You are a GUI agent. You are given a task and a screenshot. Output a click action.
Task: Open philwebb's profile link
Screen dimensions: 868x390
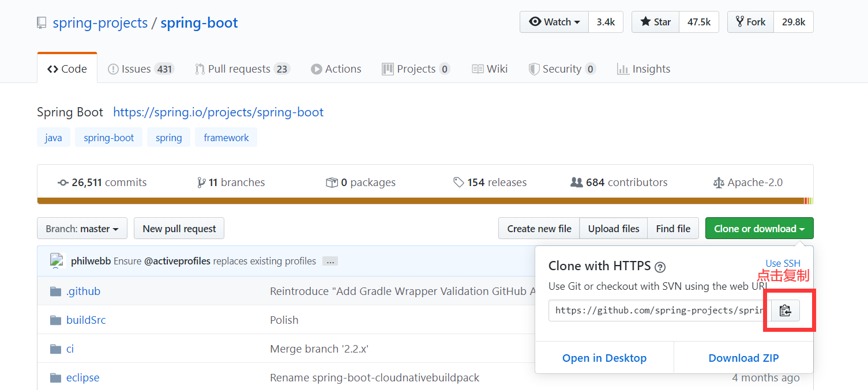[91, 261]
